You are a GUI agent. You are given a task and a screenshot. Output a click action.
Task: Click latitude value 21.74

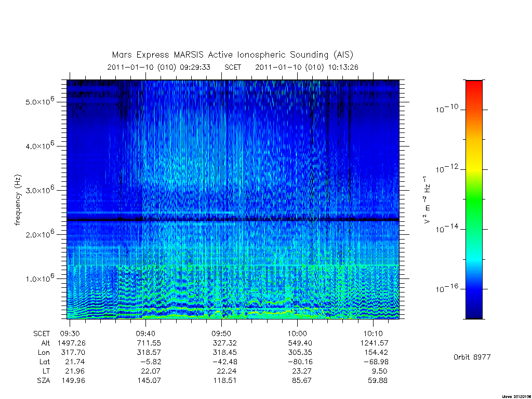[x=75, y=362]
